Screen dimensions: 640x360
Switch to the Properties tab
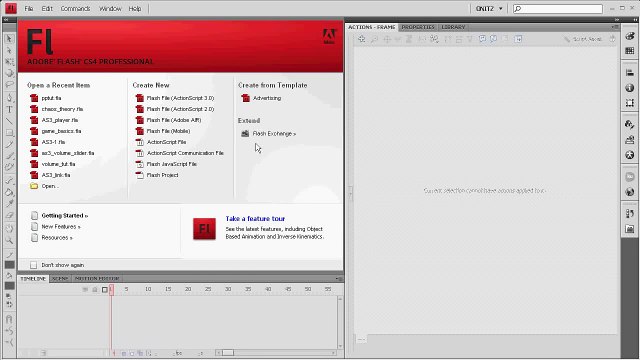point(418,27)
